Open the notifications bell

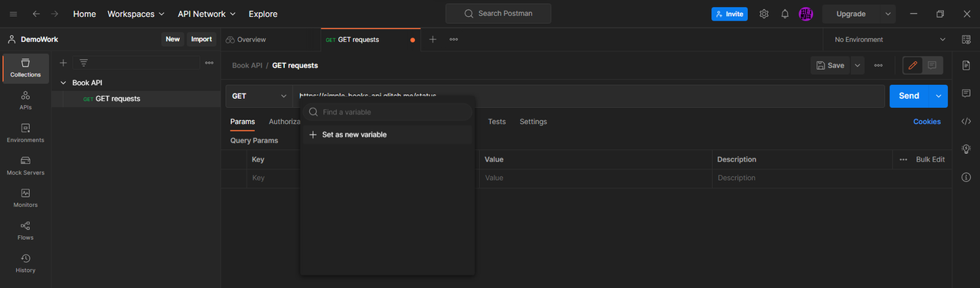[785, 14]
